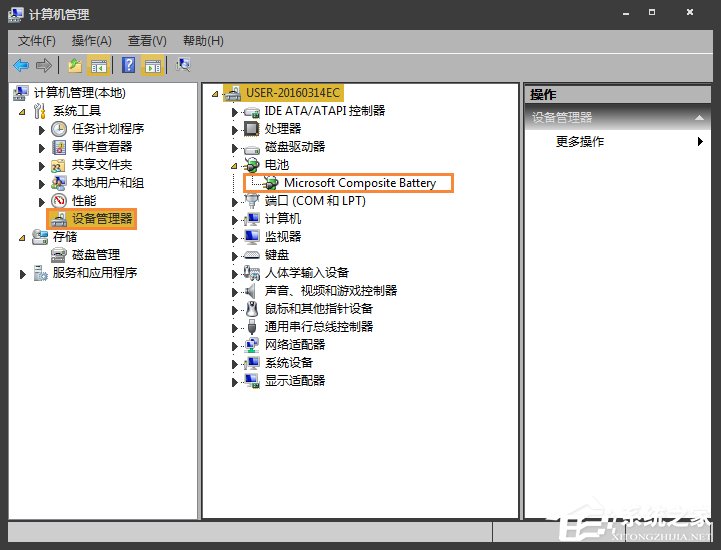
Task: Toggle show/hide action pane icon
Action: pos(152,66)
